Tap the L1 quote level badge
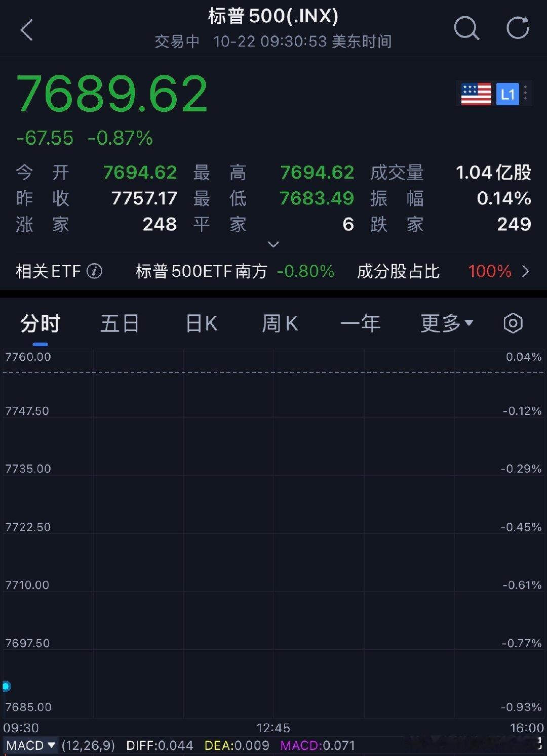 tap(507, 94)
